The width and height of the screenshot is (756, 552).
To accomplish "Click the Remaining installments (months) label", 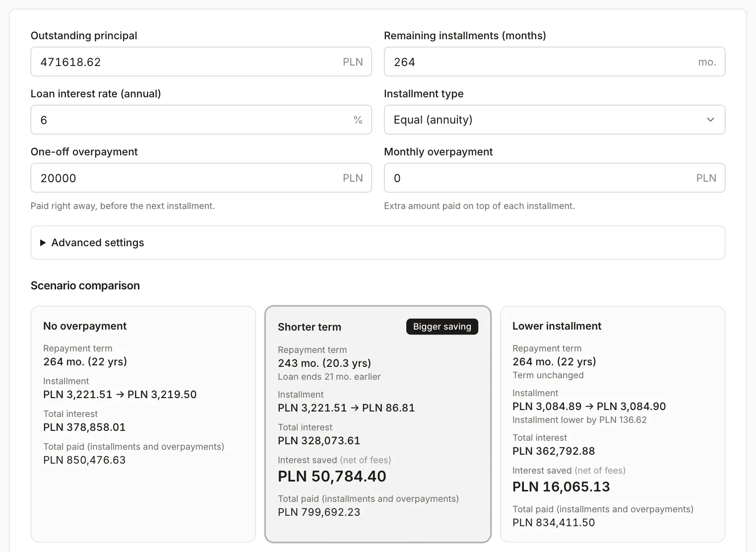I will pyautogui.click(x=465, y=36).
